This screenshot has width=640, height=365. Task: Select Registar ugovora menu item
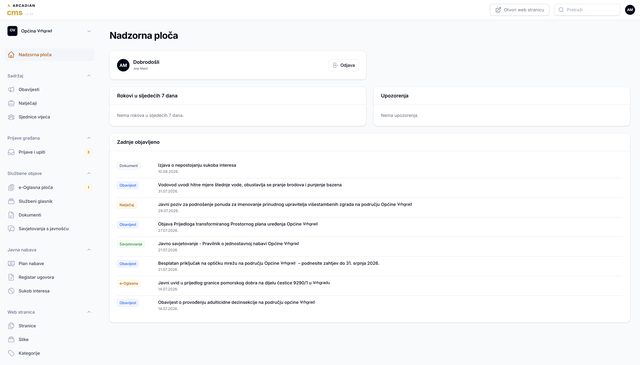(x=50, y=277)
